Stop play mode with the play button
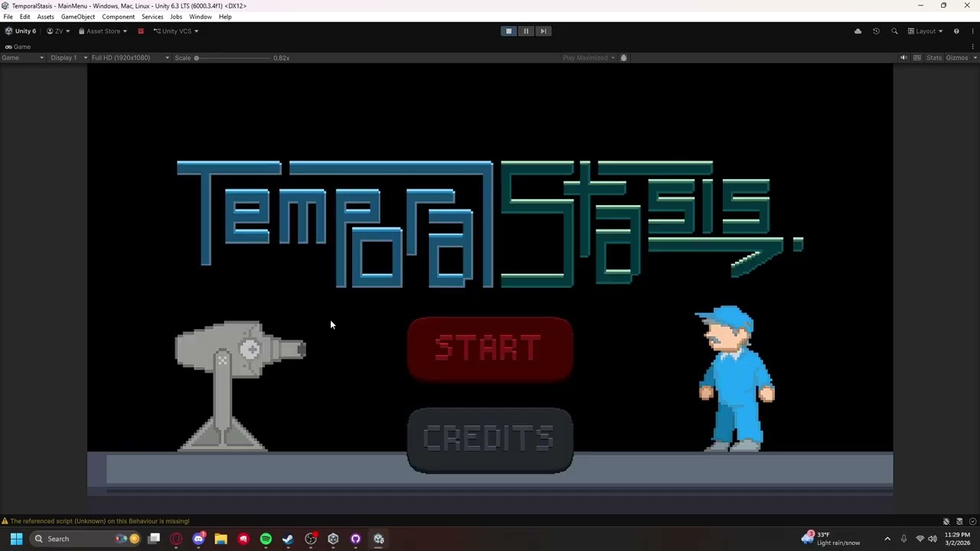This screenshot has width=980, height=551. 508,31
